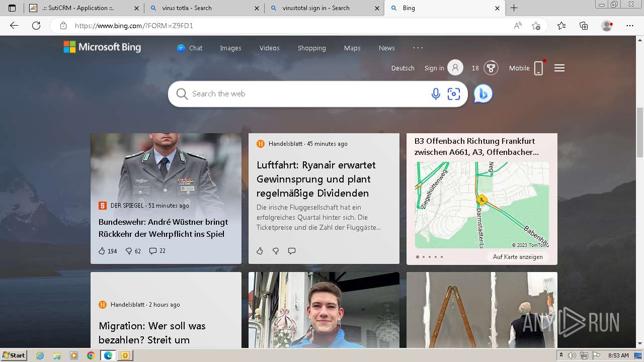This screenshot has width=644, height=362.
Task: Click the Microsoft Bing logo
Action: tap(102, 47)
